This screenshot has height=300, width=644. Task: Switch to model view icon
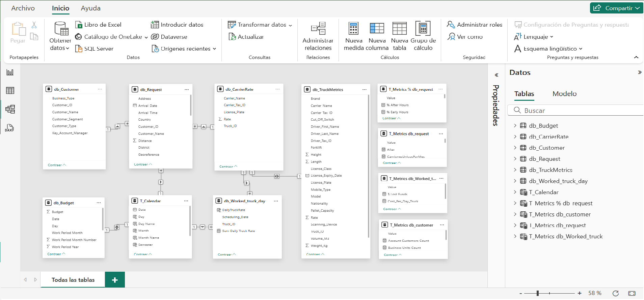click(10, 109)
